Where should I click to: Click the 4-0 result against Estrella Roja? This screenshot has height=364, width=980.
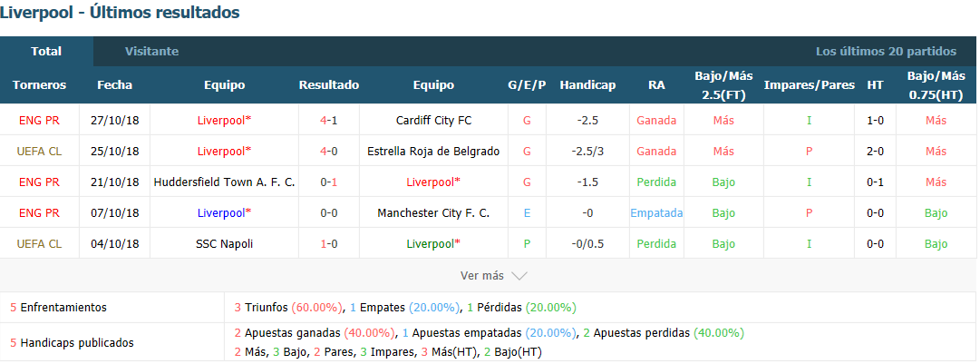(329, 151)
